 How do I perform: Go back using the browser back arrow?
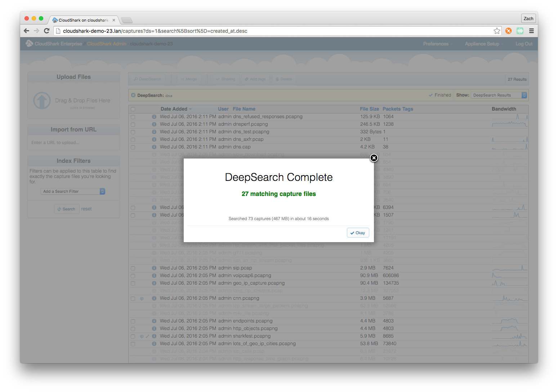pyautogui.click(x=26, y=31)
